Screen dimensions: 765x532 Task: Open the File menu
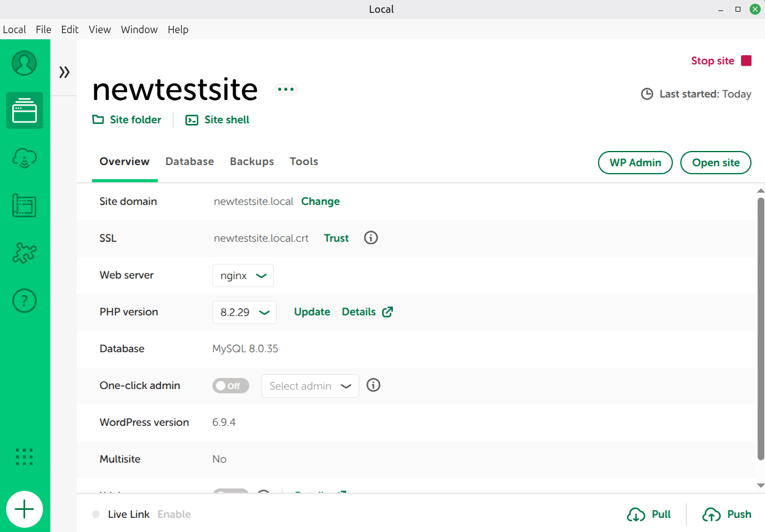(43, 29)
